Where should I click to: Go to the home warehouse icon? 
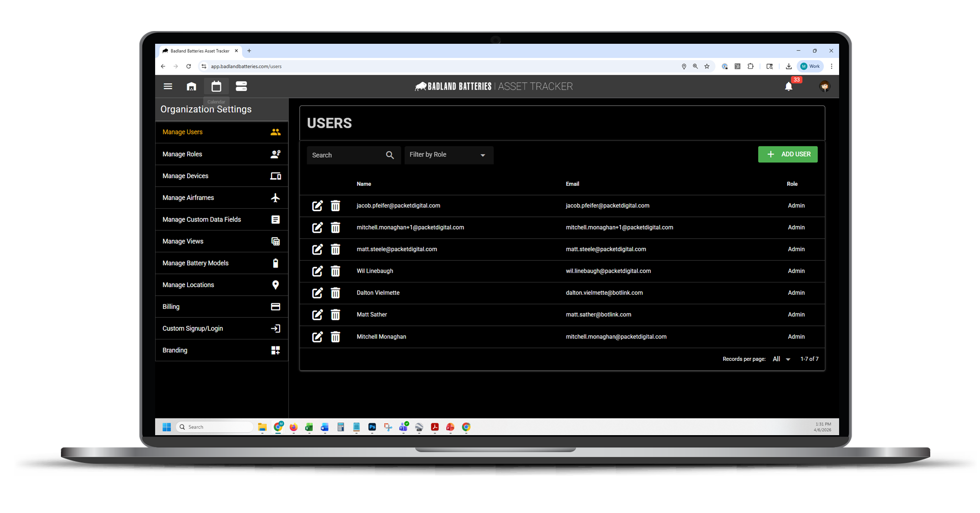(x=191, y=87)
